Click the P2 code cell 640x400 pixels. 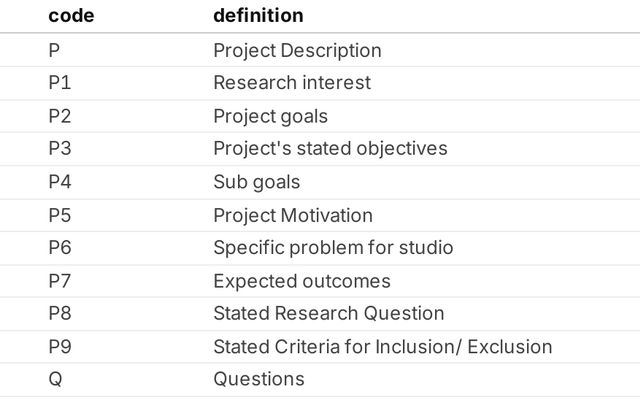point(60,116)
